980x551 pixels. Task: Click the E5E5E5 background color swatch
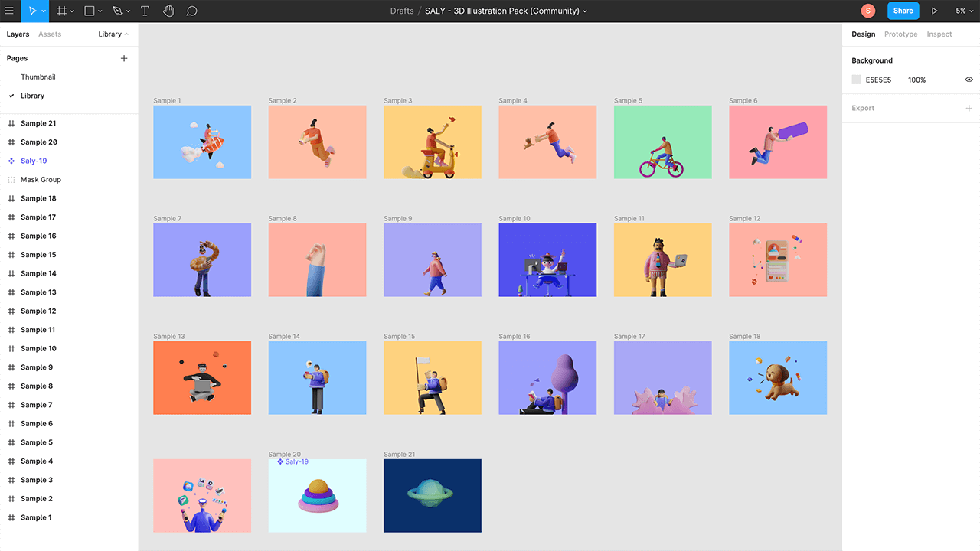[857, 80]
